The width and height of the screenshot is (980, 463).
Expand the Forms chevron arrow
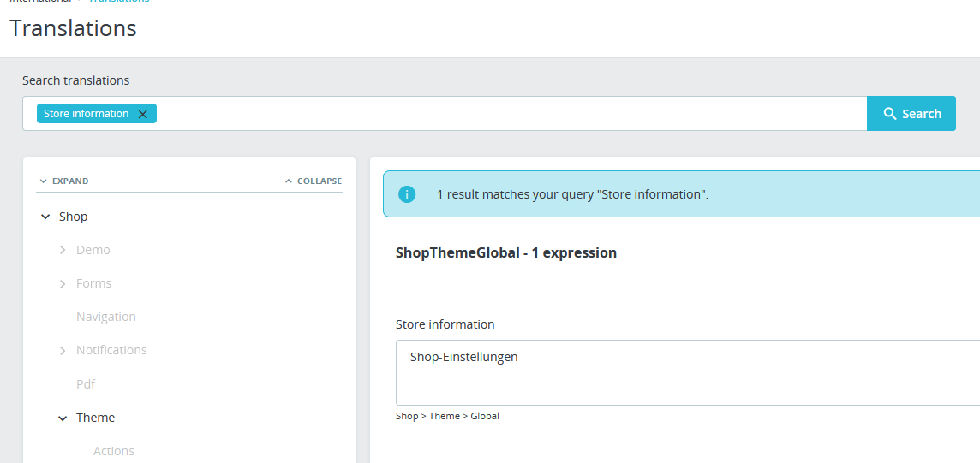pos(63,284)
